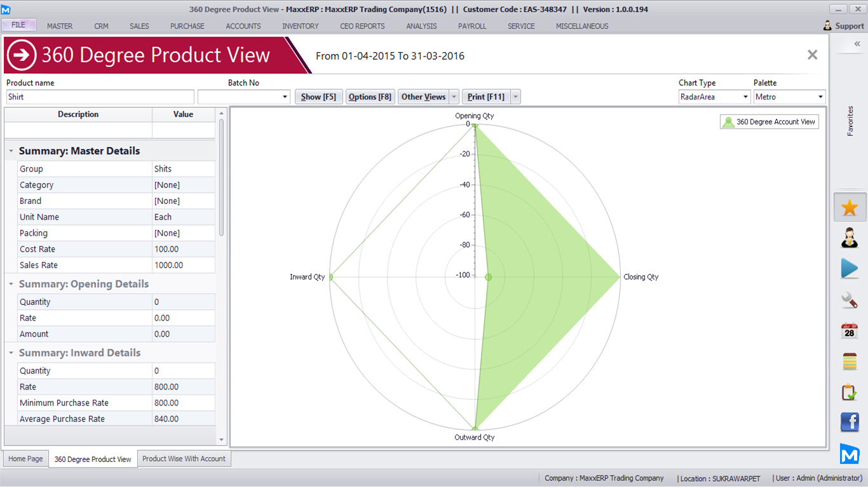This screenshot has width=868, height=488.
Task: Open the Chart Type dropdown
Action: pos(746,97)
